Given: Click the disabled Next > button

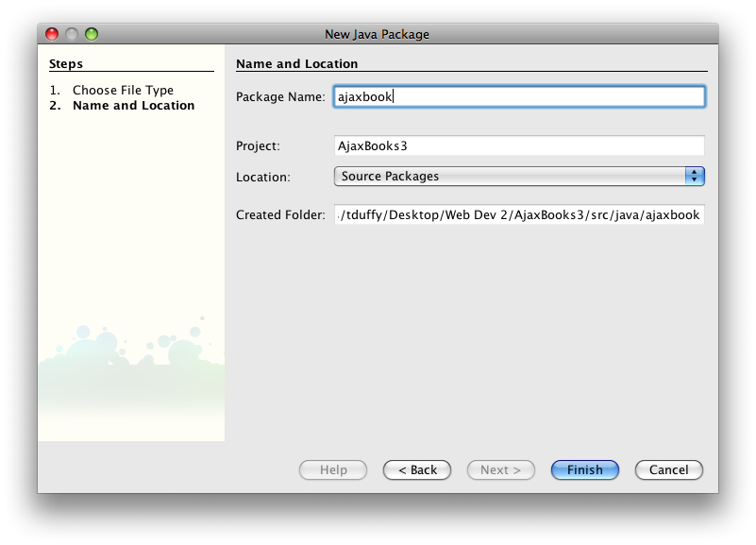Looking at the screenshot, I should click(x=501, y=469).
